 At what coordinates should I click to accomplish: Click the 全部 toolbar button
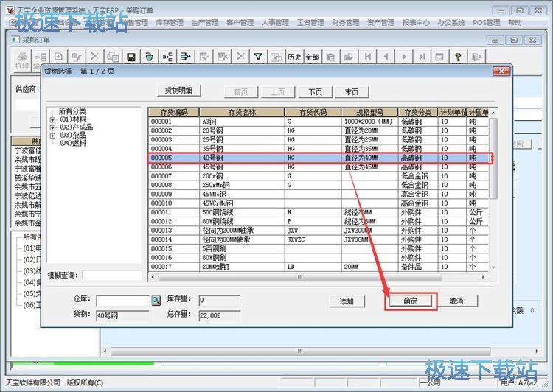pyautogui.click(x=312, y=57)
